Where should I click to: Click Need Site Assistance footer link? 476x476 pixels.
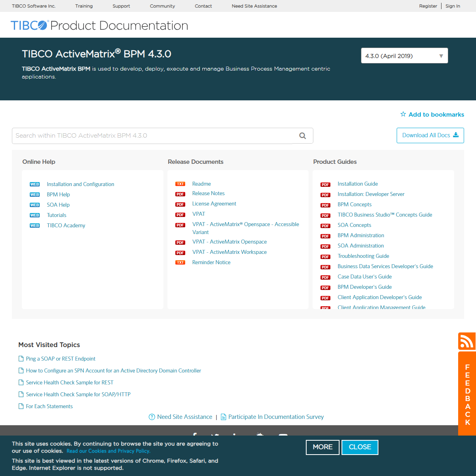coord(184,417)
